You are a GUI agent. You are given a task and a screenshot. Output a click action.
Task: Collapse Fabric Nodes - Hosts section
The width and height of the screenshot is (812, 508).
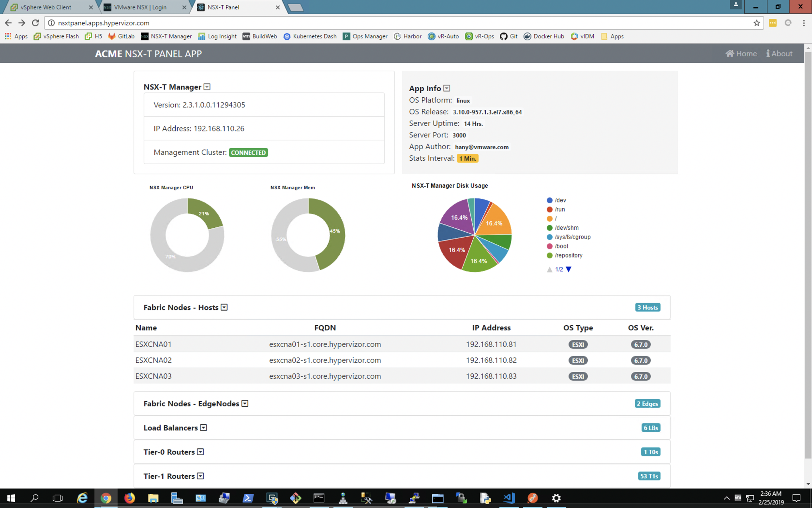point(224,308)
